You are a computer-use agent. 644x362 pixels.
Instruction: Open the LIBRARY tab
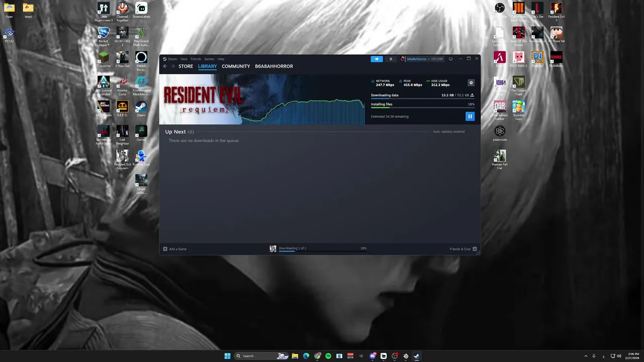(207, 66)
